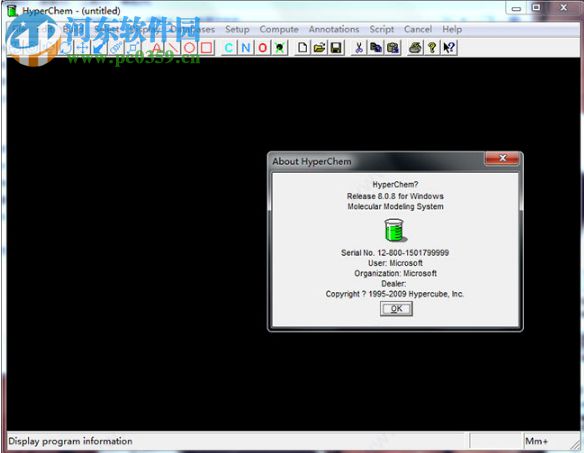This screenshot has height=453, width=584.
Task: Select the XY translation tool
Action: [82, 48]
